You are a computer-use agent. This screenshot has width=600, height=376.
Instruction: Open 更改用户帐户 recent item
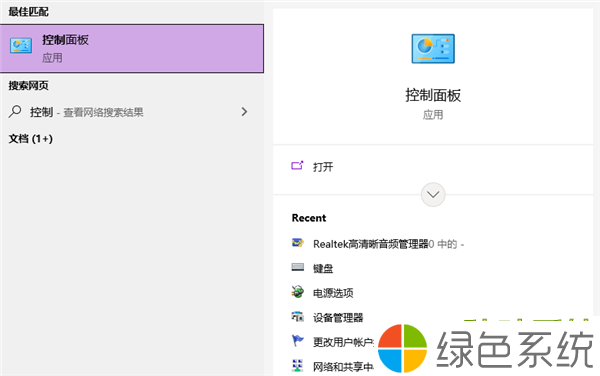coord(343,342)
